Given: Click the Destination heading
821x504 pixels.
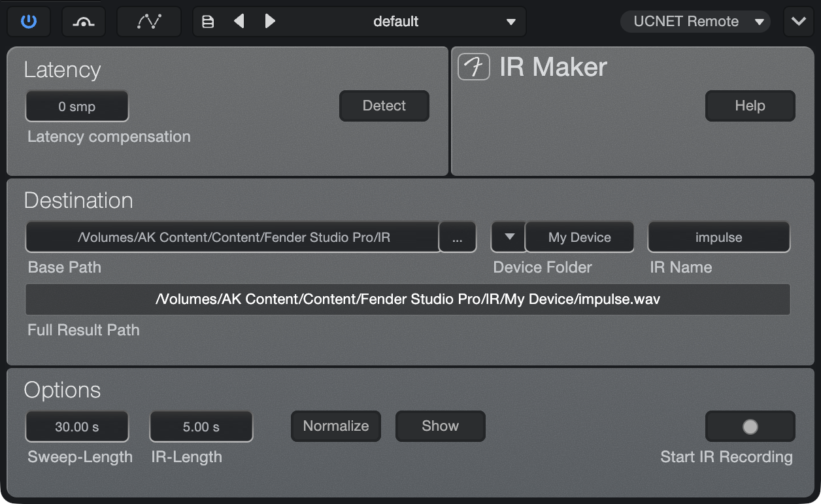Looking at the screenshot, I should [78, 200].
